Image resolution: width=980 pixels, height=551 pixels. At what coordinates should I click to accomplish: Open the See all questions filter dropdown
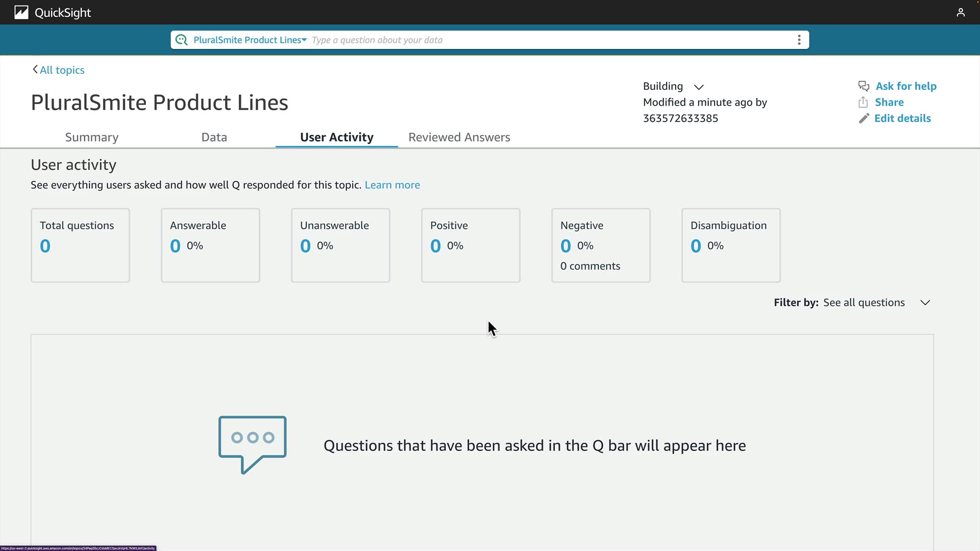point(925,303)
